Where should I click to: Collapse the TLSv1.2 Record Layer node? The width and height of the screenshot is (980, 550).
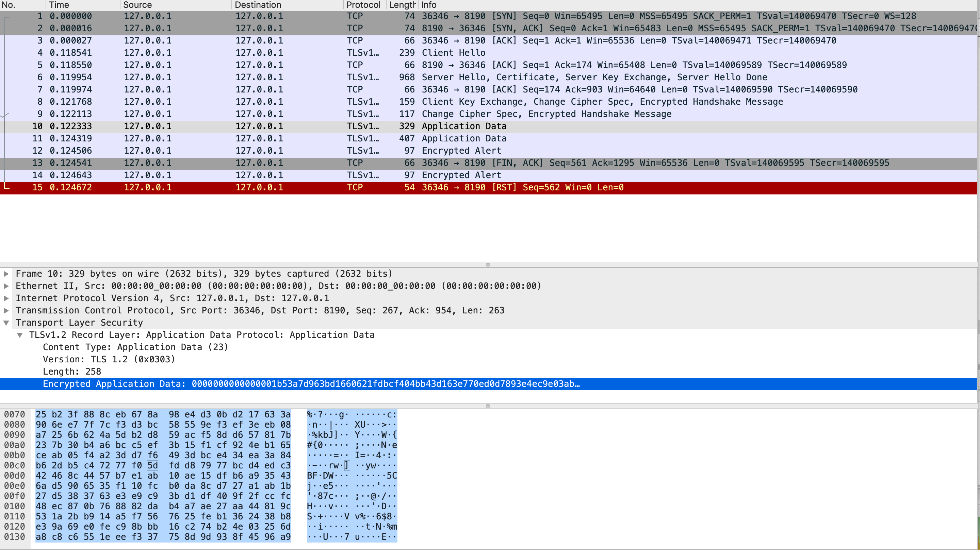(20, 335)
